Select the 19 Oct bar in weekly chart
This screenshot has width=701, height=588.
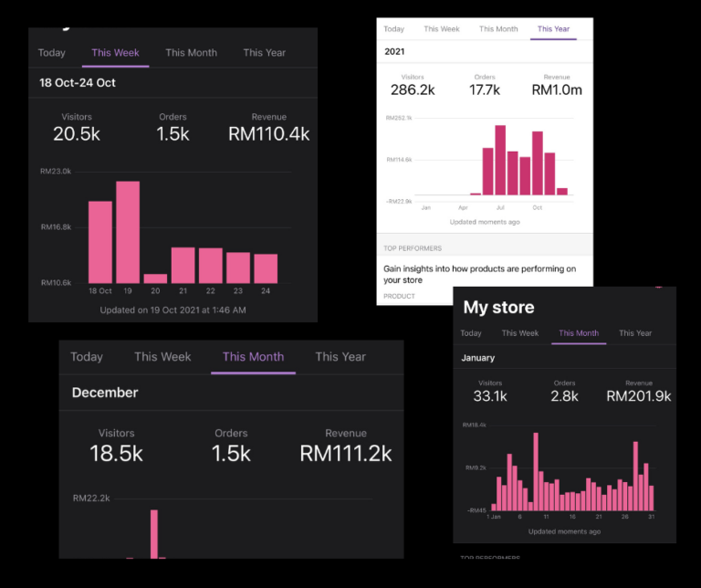(x=128, y=232)
